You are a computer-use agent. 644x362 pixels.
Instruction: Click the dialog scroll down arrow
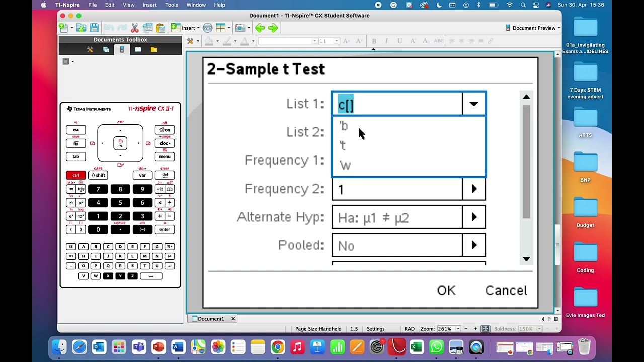point(526,259)
